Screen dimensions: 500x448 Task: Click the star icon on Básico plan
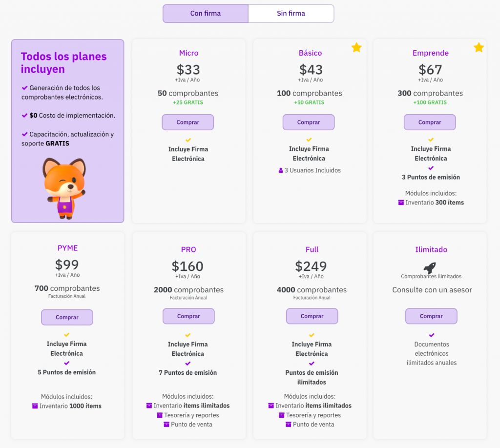click(356, 47)
